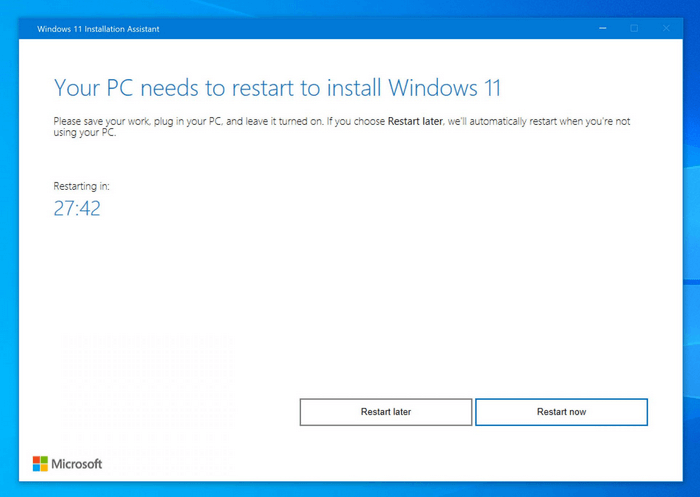Click the Microsoft wordmark text
700x497 pixels.
(x=78, y=464)
